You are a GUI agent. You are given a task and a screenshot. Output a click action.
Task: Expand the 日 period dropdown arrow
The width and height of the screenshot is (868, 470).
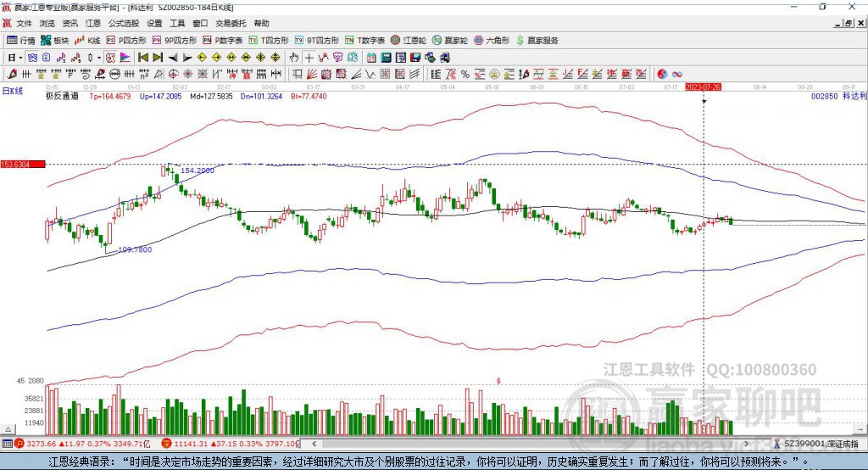tap(20, 58)
